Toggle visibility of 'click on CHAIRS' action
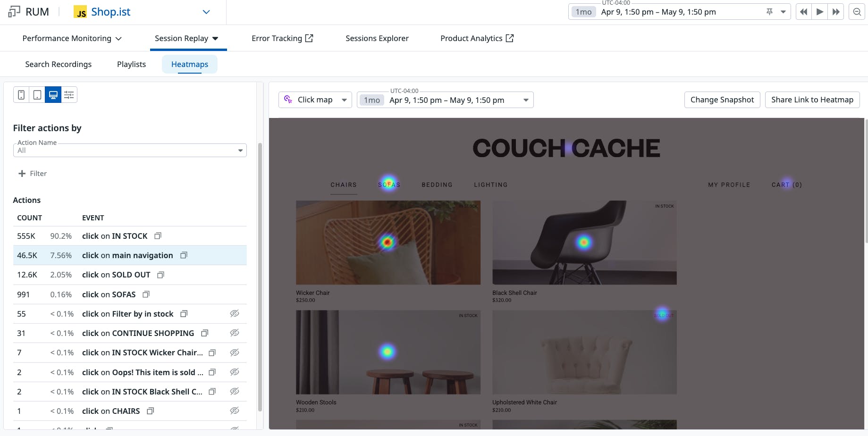Screen dimensions: 868x436 coord(235,411)
